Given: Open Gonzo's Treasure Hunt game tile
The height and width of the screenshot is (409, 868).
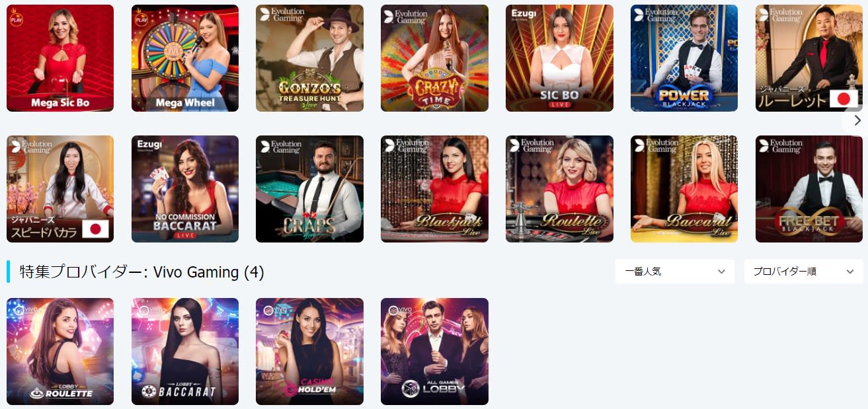Looking at the screenshot, I should pos(309,58).
